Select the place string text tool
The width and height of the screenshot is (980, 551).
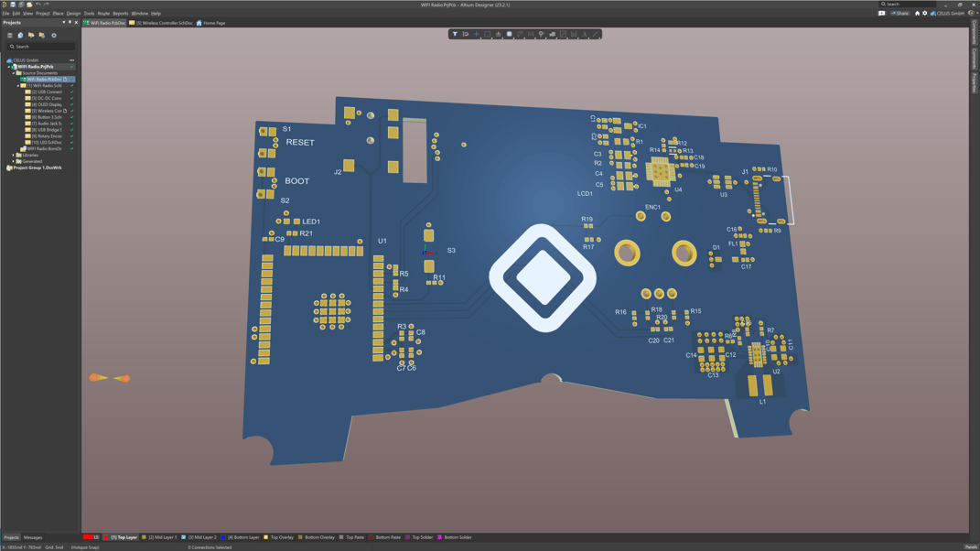click(x=585, y=35)
